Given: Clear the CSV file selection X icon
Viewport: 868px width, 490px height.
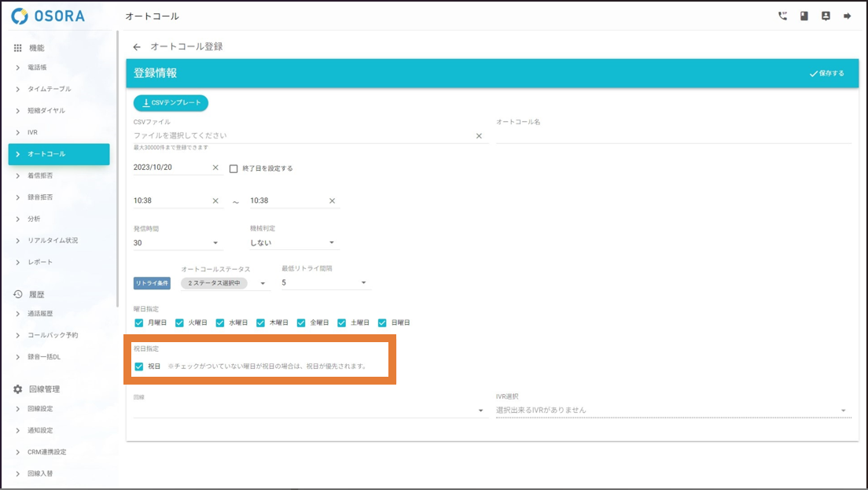Looking at the screenshot, I should pyautogui.click(x=479, y=136).
